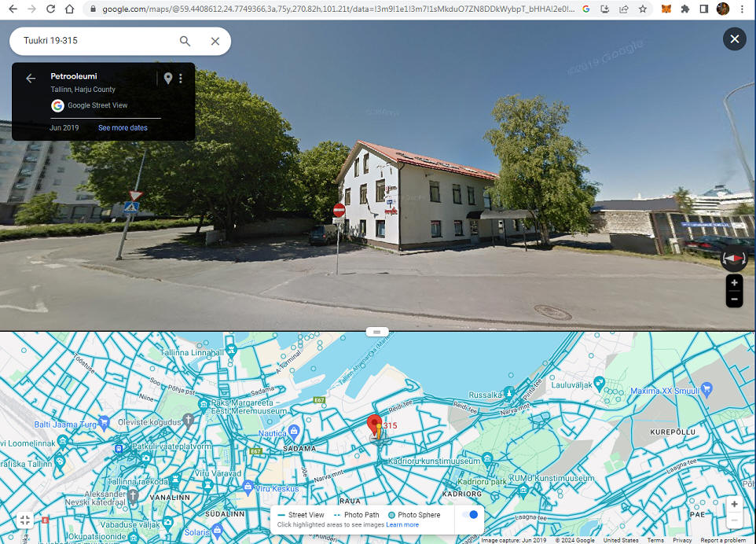This screenshot has width=756, height=544.
Task: Open See more dates link
Action: (123, 128)
